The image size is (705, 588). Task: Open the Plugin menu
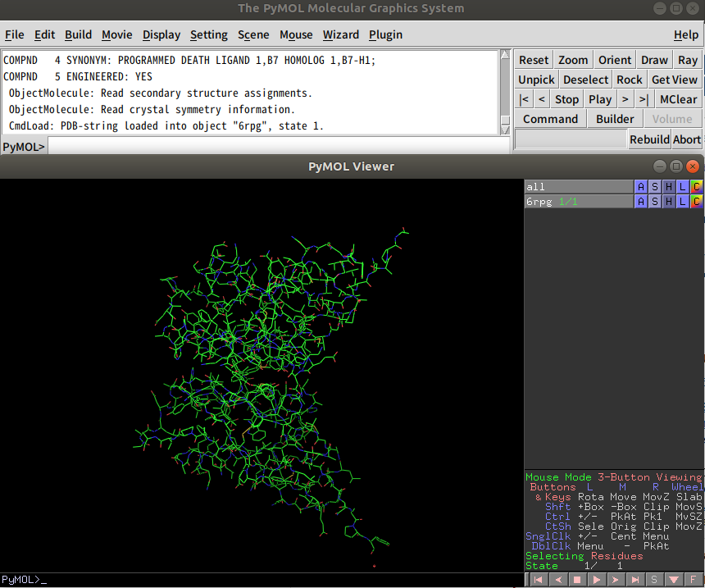[x=385, y=34]
